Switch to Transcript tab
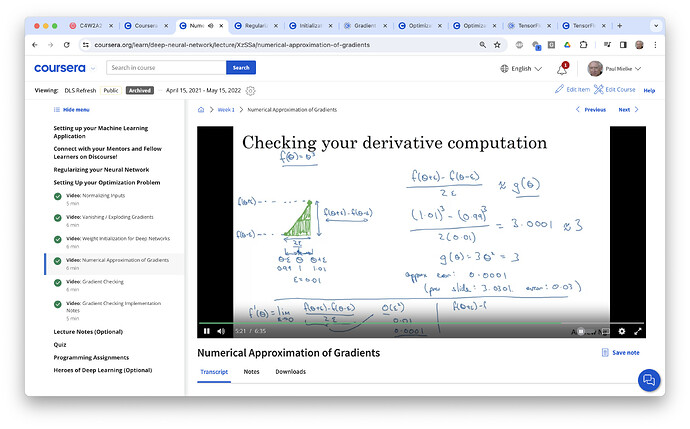Viewport: 690px width, 429px height. tap(214, 372)
